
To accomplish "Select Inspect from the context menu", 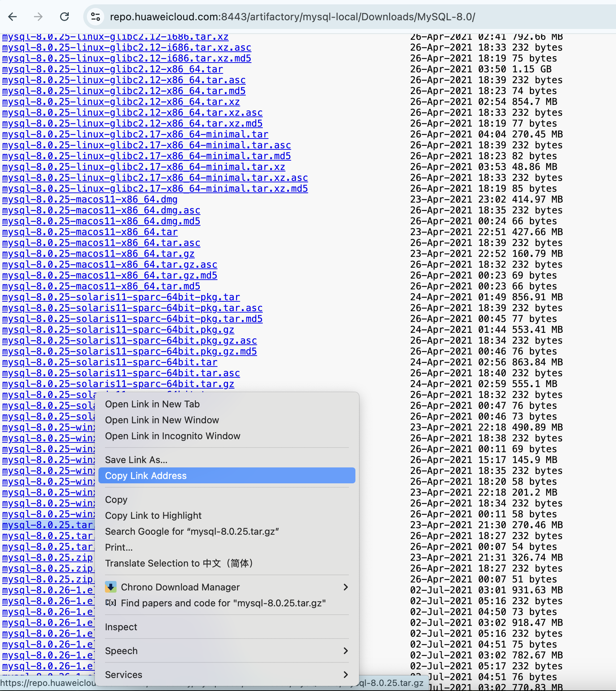I will (121, 627).
